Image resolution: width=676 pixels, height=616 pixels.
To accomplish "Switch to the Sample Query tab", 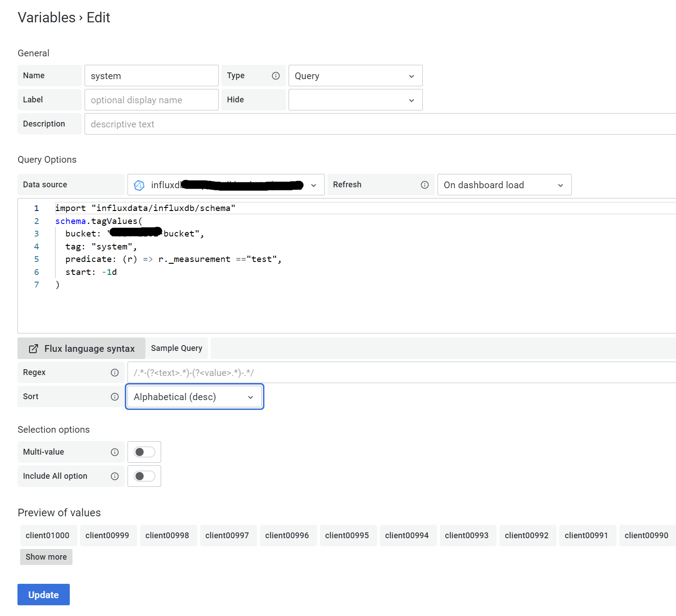I will click(x=176, y=348).
